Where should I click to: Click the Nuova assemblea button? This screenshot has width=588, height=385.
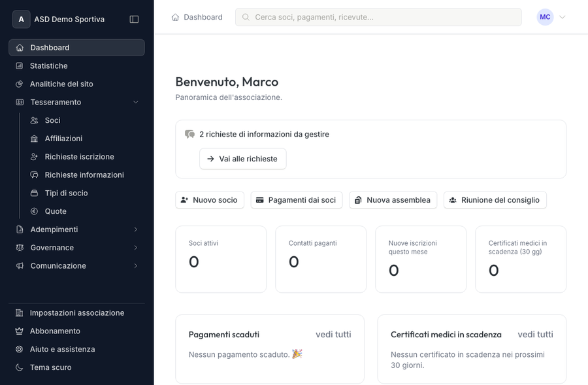[393, 200]
